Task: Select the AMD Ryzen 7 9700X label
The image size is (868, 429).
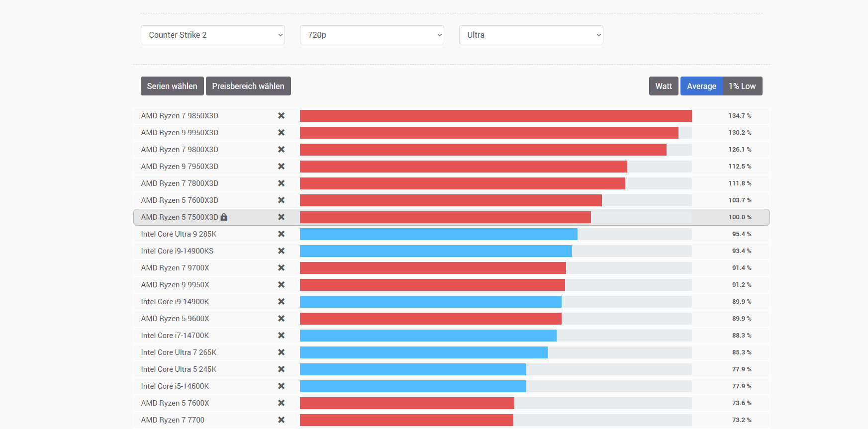Action: [175, 268]
